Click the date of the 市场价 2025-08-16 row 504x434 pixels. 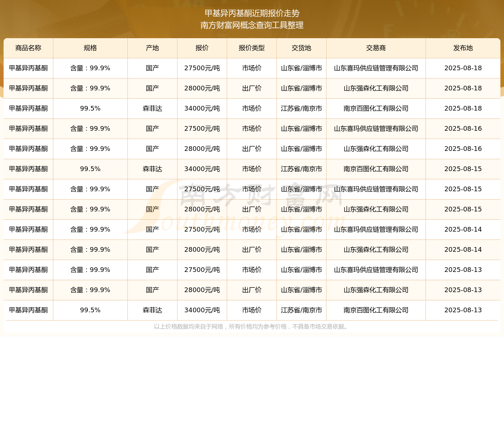[463, 129]
